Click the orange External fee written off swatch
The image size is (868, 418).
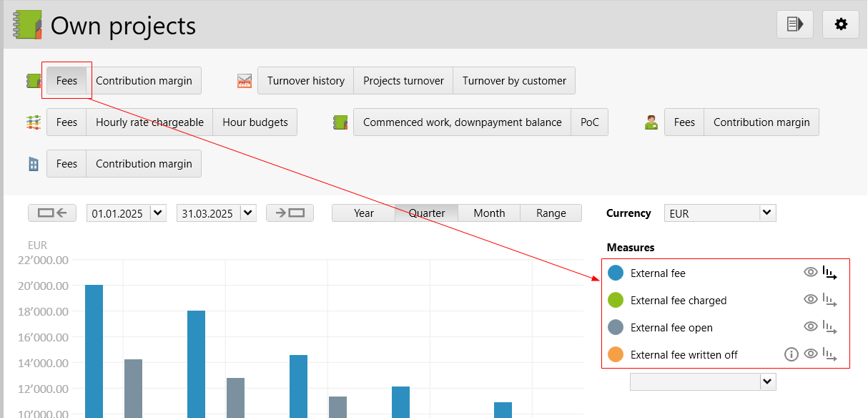(616, 354)
